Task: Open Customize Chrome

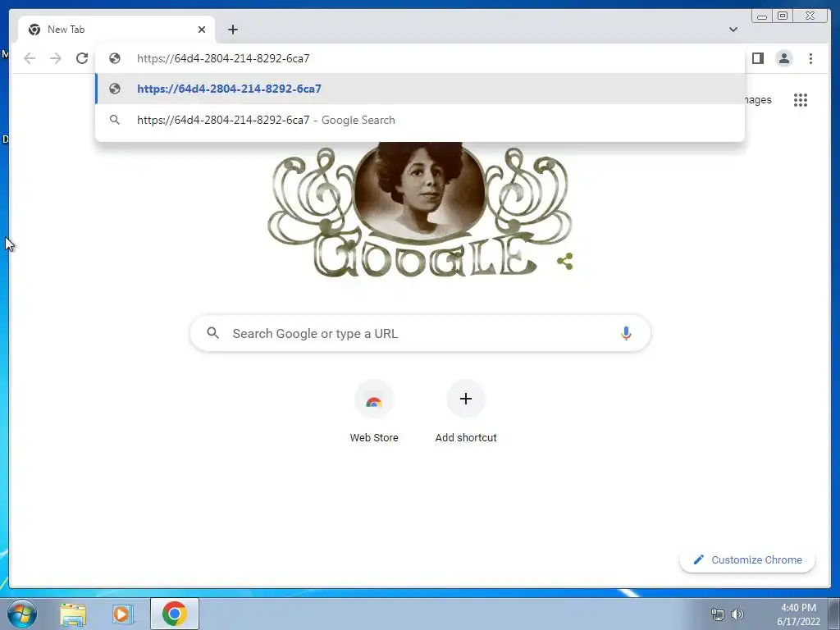Action: click(747, 559)
